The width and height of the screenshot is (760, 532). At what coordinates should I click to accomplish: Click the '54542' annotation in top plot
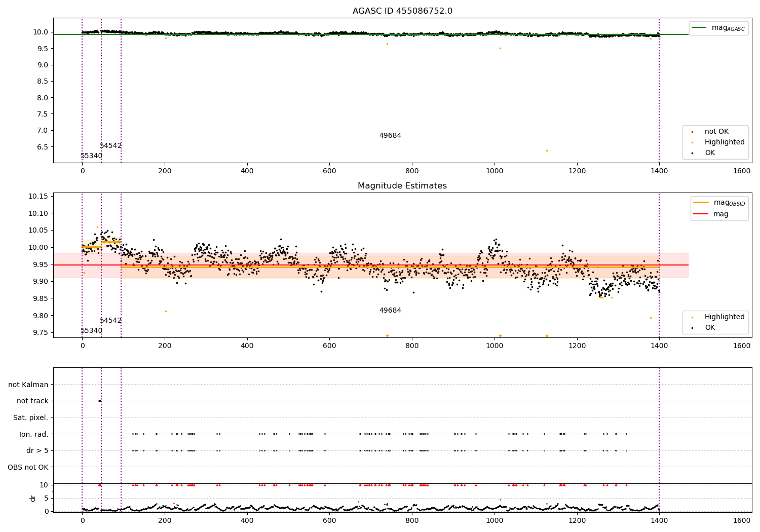(x=110, y=145)
